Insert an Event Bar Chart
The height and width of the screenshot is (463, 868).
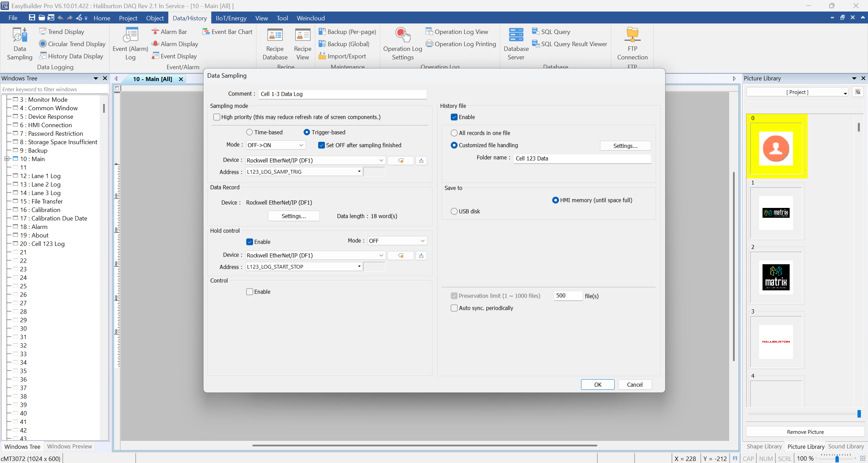pos(227,32)
